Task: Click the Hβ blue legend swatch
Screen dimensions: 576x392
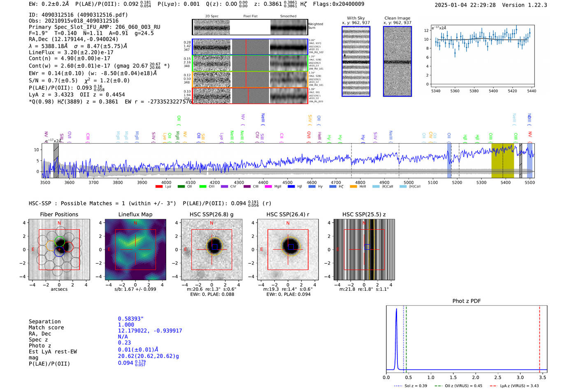Action: coord(291,187)
